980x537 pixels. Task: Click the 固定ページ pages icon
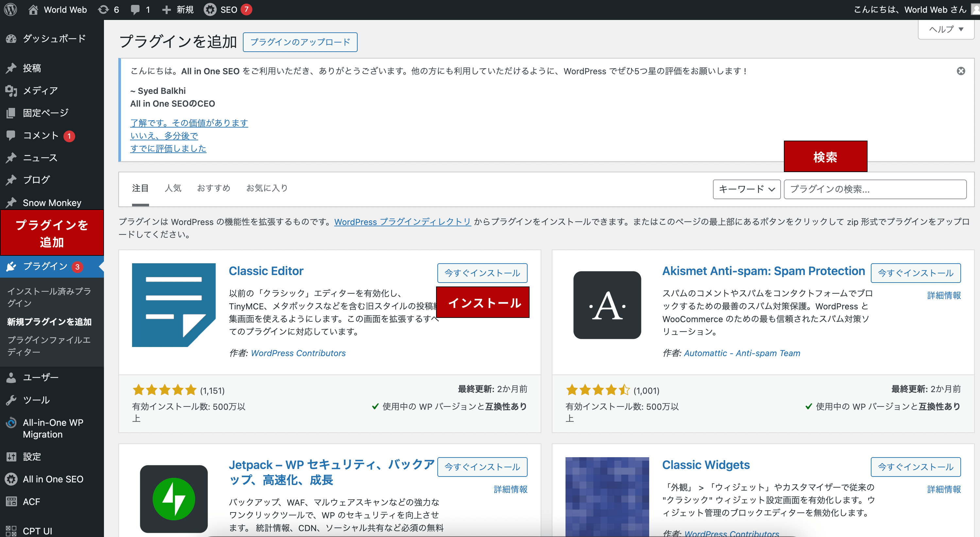[x=11, y=113]
